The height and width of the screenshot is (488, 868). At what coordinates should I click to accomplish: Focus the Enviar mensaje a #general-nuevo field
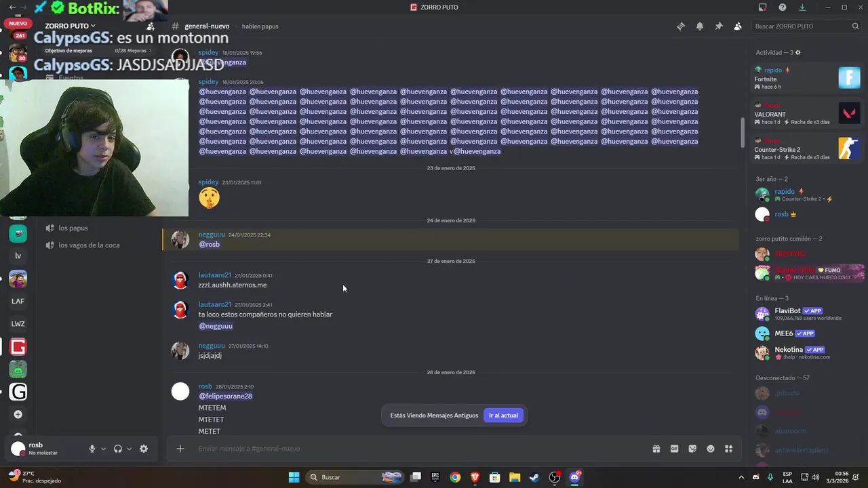pyautogui.click(x=420, y=449)
